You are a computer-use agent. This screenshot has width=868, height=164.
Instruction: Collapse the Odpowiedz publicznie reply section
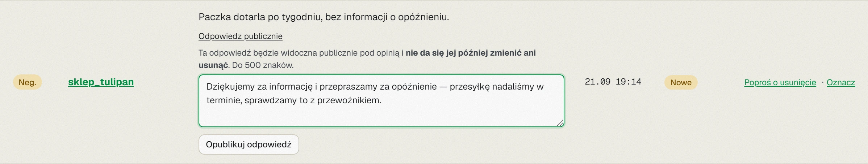pos(240,36)
